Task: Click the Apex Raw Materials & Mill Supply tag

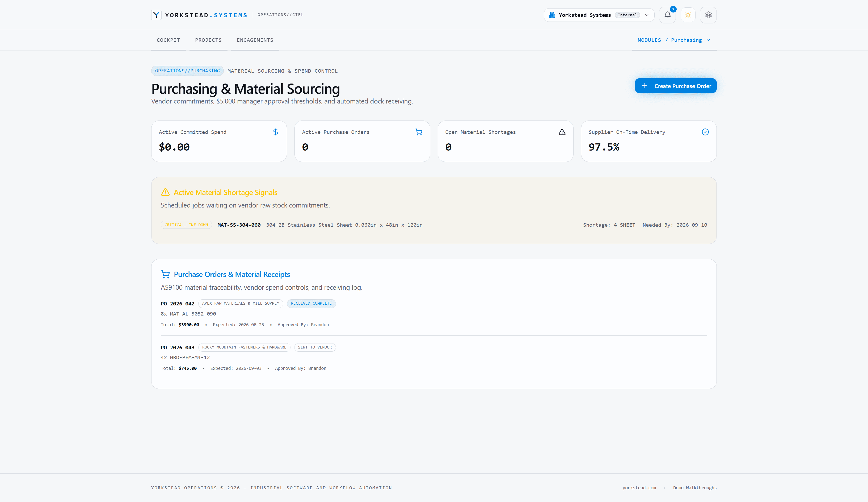Action: pyautogui.click(x=241, y=303)
